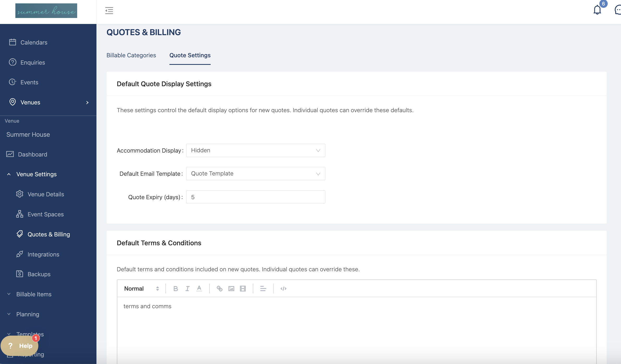The height and width of the screenshot is (364, 621).
Task: Select the Quote Settings tab
Action: click(x=190, y=55)
